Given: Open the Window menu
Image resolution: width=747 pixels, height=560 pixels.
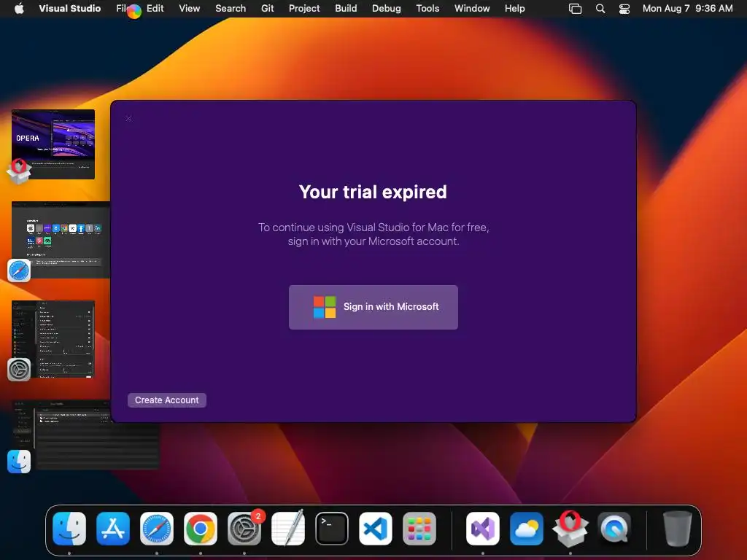Looking at the screenshot, I should click(472, 8).
